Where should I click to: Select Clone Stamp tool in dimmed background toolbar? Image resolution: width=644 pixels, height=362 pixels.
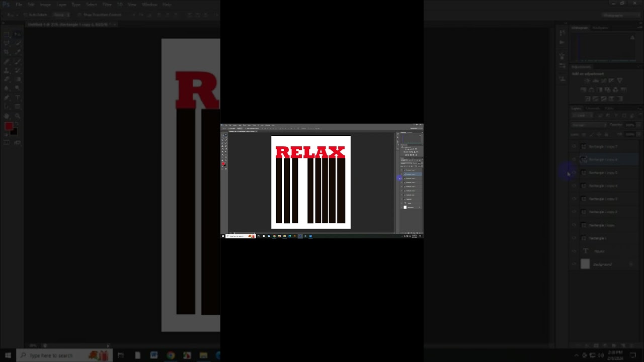[x=7, y=70]
